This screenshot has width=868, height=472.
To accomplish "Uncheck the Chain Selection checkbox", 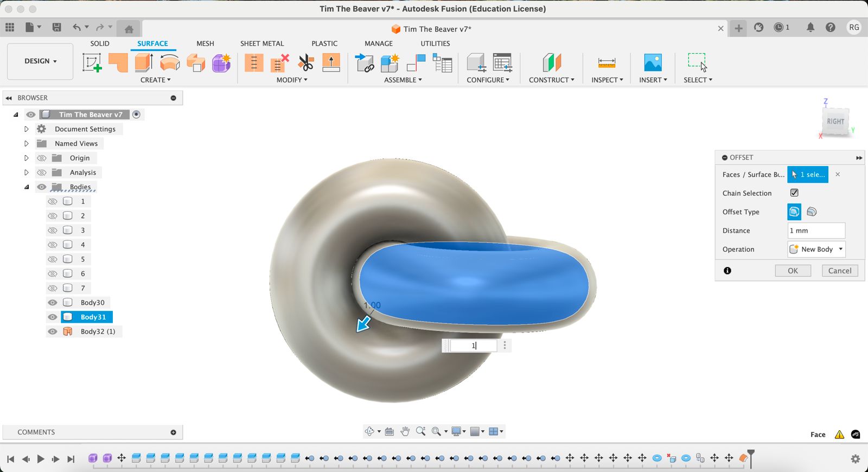I will 794,193.
